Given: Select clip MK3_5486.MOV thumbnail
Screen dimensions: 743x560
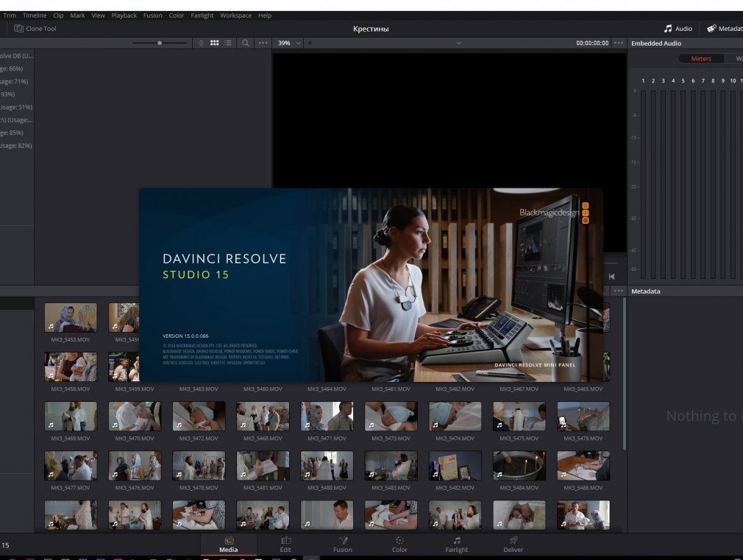Looking at the screenshot, I should pos(583,465).
